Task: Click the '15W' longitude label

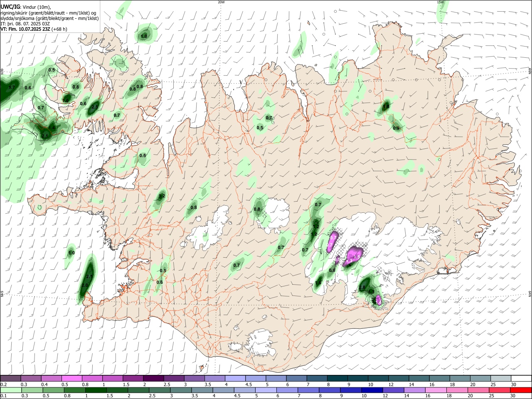Action: pyautogui.click(x=440, y=2)
